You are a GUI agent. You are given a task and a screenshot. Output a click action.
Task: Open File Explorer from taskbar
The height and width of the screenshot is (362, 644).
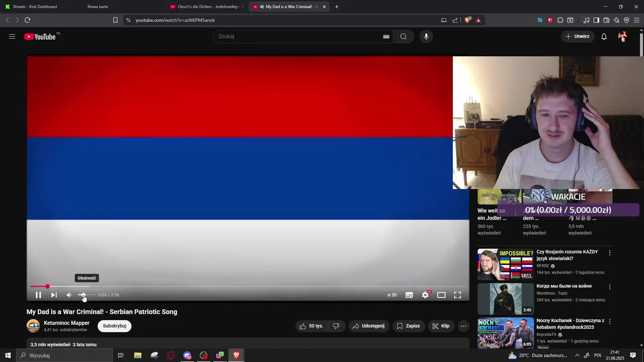pos(137,355)
